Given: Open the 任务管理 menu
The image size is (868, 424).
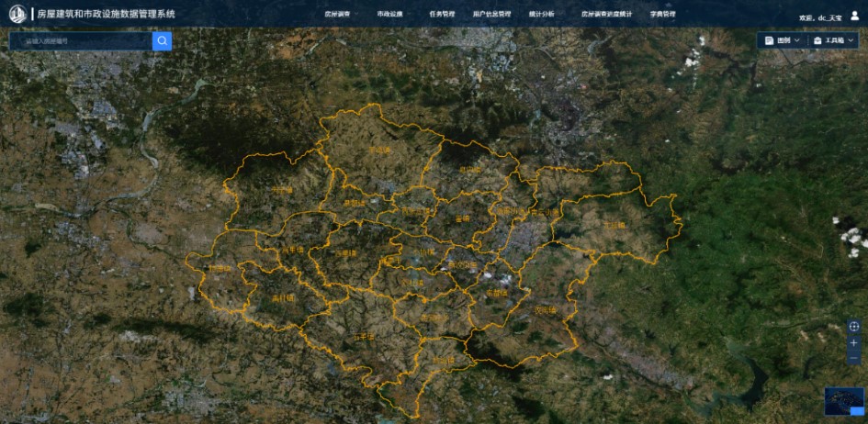Looking at the screenshot, I should pyautogui.click(x=442, y=15).
